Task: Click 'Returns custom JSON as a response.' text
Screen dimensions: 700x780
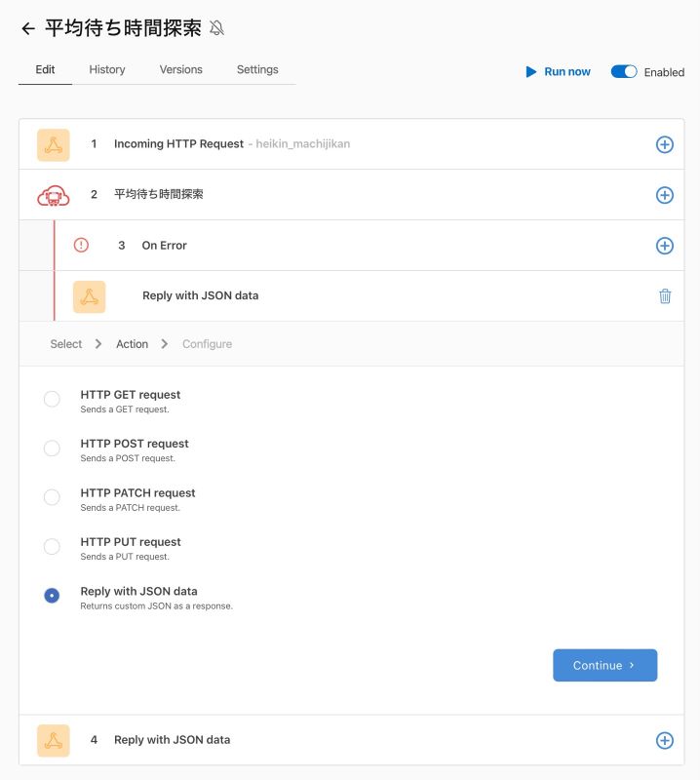Action: [x=157, y=605]
